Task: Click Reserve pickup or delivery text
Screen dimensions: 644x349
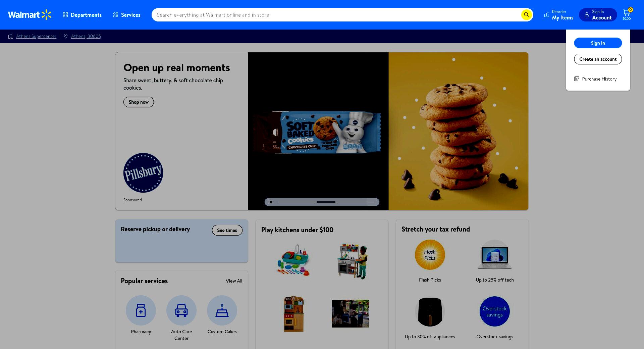Action: point(155,229)
